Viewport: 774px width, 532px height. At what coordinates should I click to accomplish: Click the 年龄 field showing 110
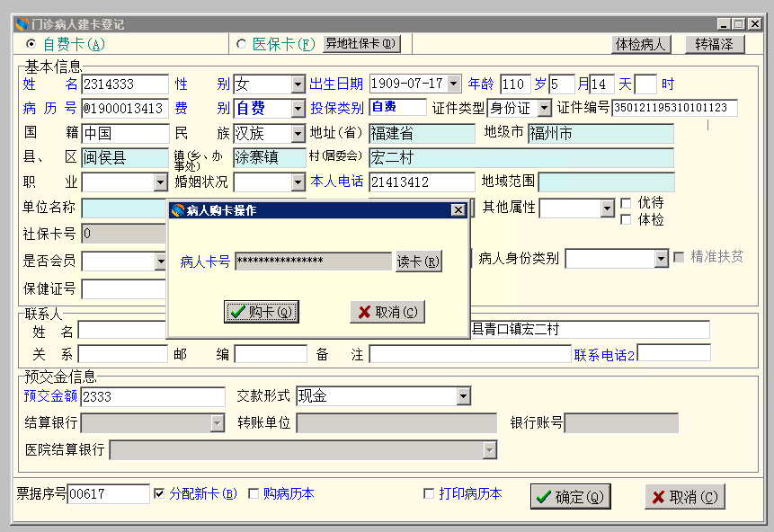point(515,84)
